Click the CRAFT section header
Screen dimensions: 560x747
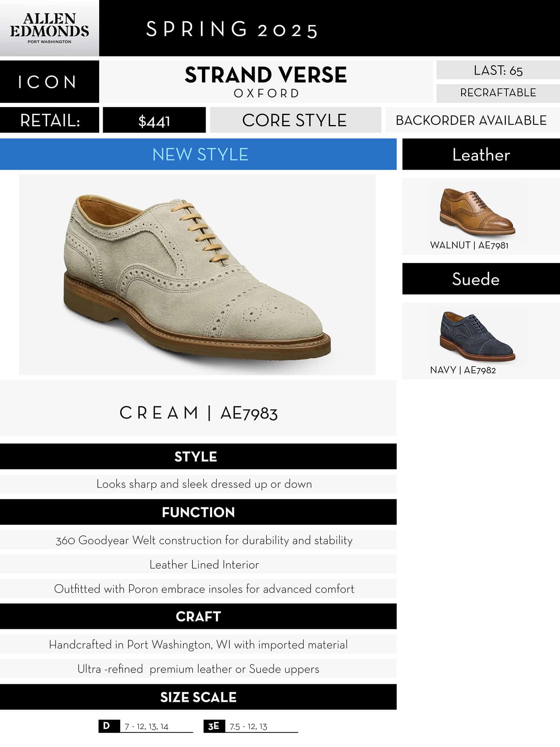[198, 616]
